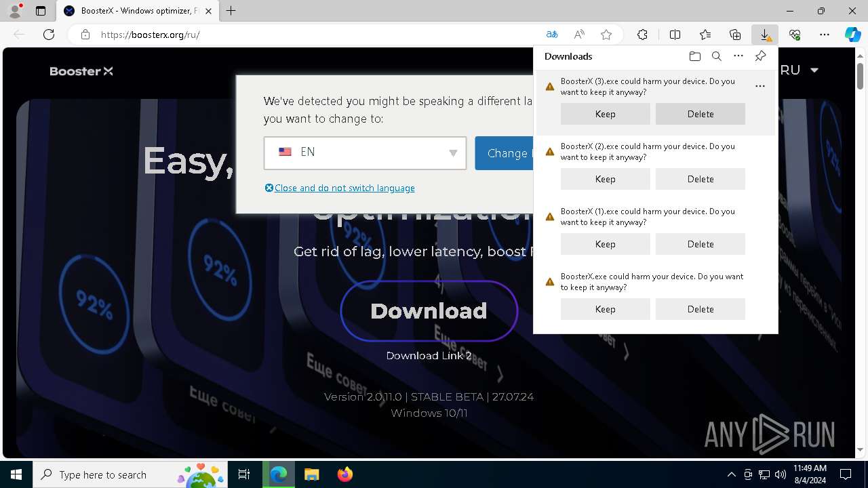This screenshot has height=488, width=868.
Task: Delete BoosterX (1).exe download
Action: click(x=701, y=244)
